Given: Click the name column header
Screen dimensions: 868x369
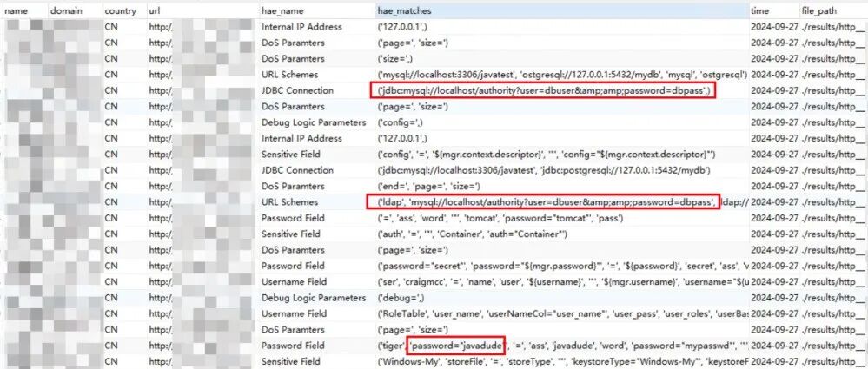Looking at the screenshot, I should pyautogui.click(x=24, y=10).
